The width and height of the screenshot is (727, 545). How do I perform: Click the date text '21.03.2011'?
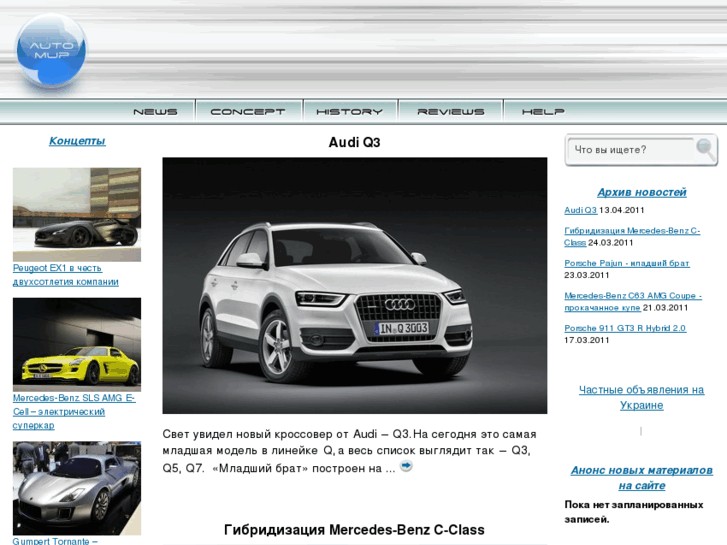(x=665, y=308)
